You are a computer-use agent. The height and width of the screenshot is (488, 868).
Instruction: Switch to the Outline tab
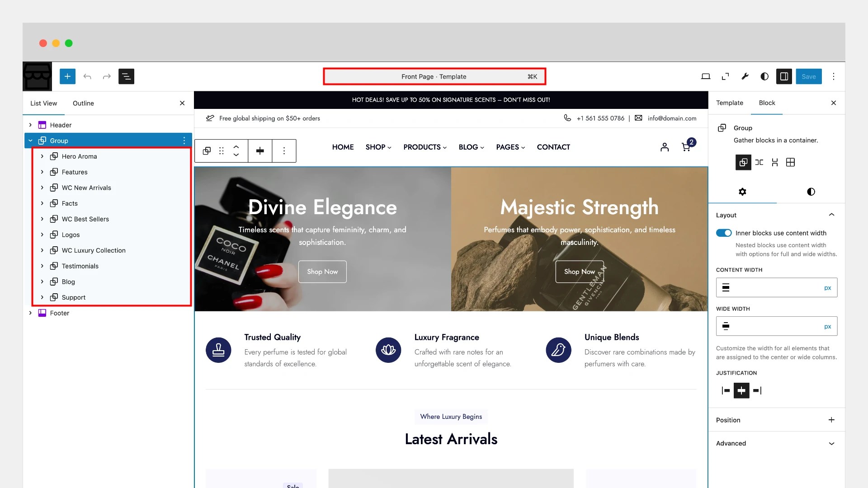tap(83, 103)
